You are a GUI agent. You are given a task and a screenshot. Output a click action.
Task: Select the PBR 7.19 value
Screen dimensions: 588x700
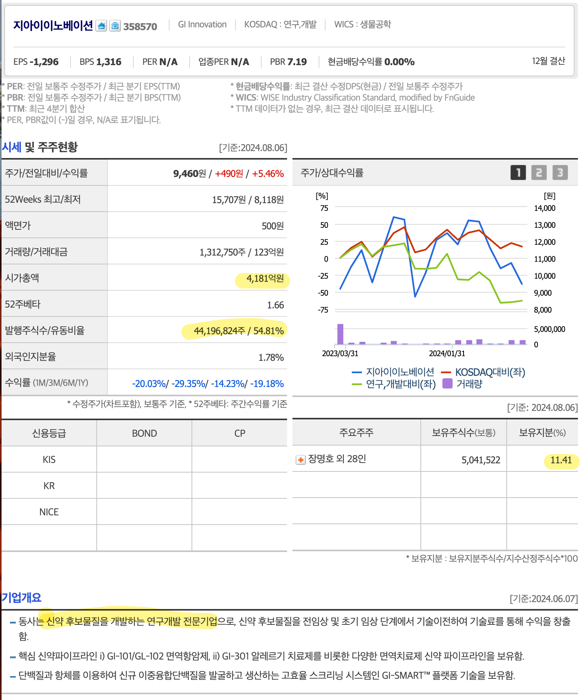[289, 62]
